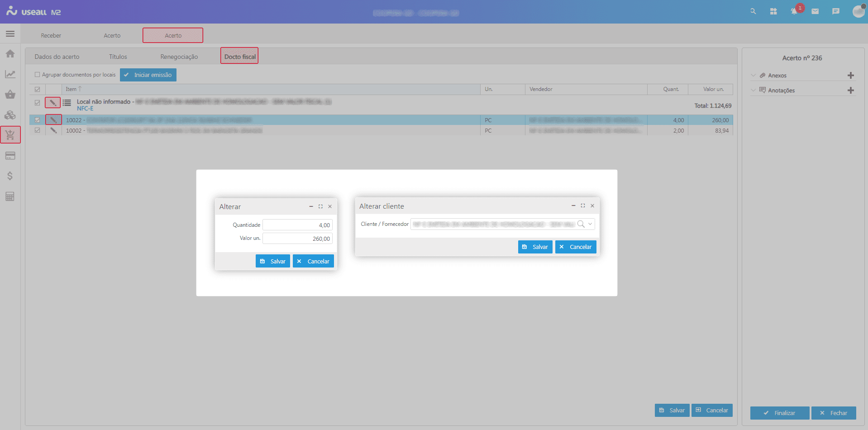Uncheck the item 10022 row checkbox
Viewport: 868px width, 430px height.
[38, 120]
